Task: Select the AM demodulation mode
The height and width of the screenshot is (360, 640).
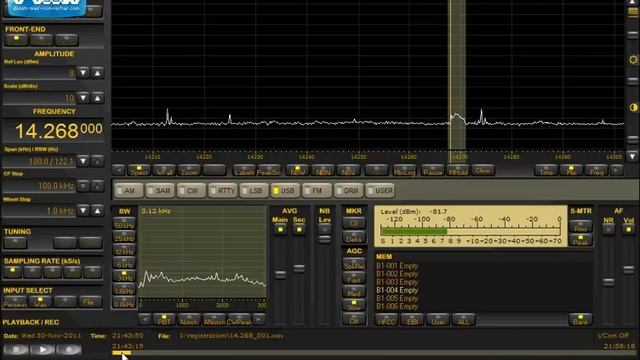Action: (128, 191)
